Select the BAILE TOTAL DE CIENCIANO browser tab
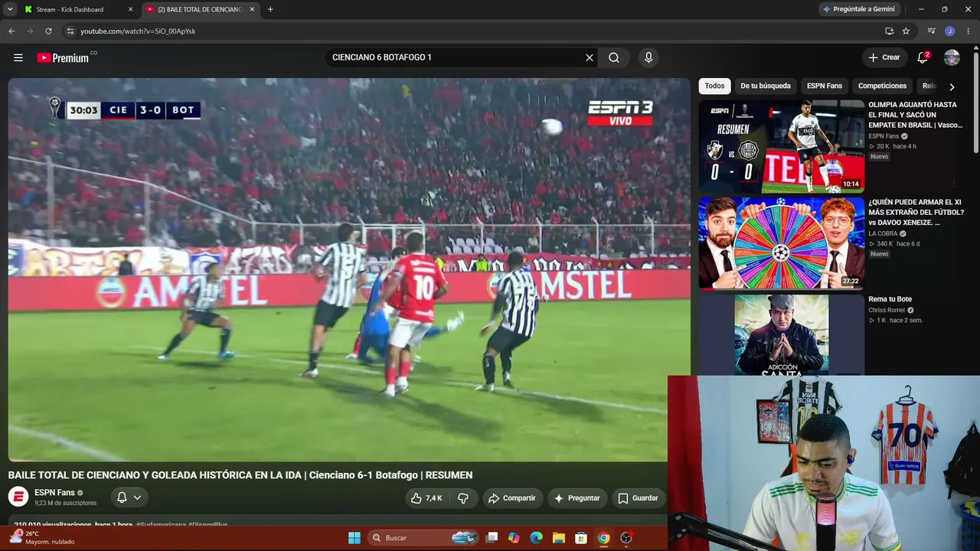This screenshot has width=980, height=551. pyautogui.click(x=201, y=9)
